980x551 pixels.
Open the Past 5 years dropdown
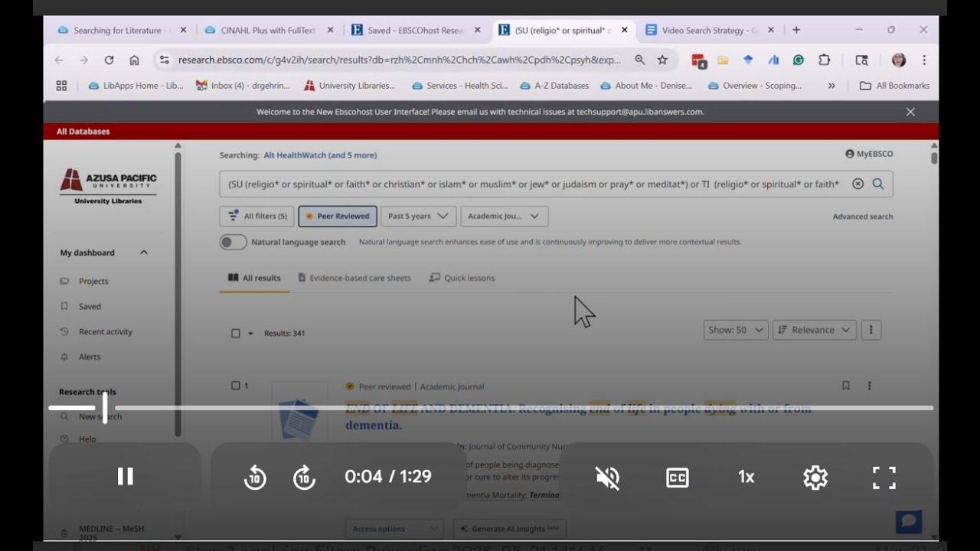tap(418, 216)
